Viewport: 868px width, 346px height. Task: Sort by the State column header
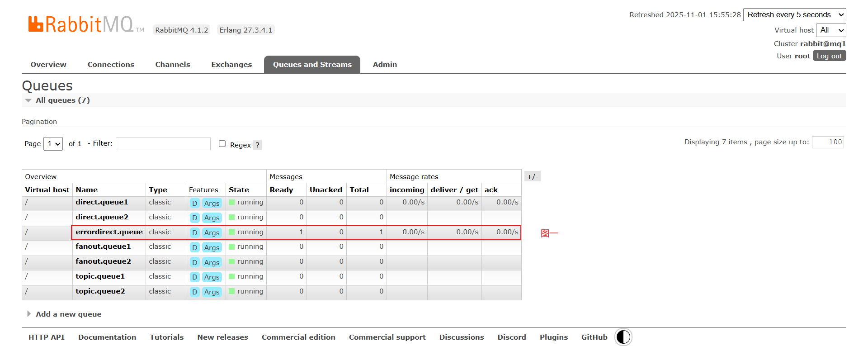[x=239, y=190]
